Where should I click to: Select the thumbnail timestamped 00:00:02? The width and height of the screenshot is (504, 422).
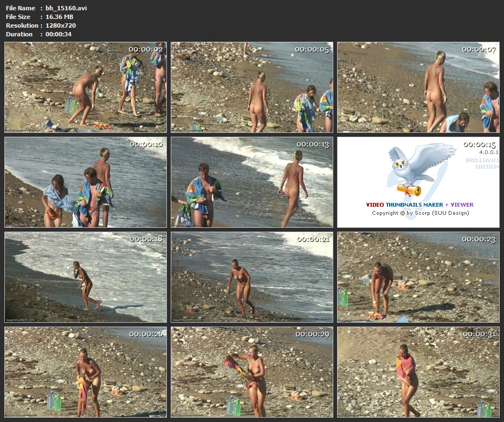(x=86, y=87)
